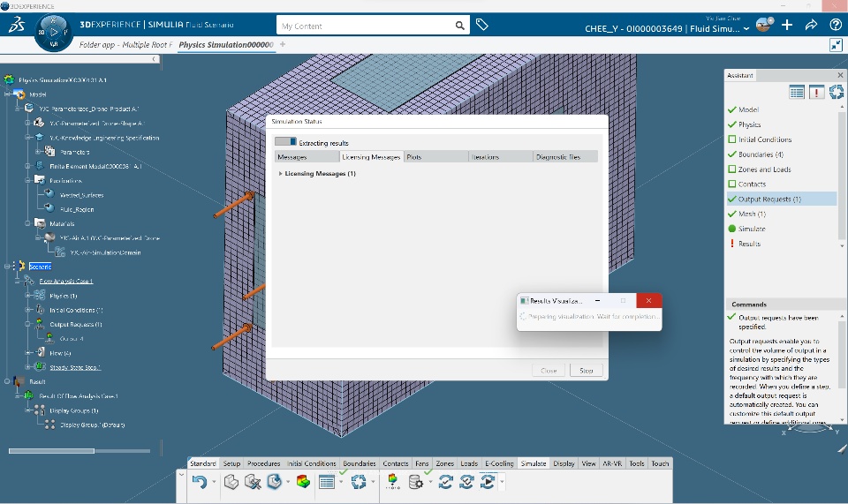Click the Contacts checkbox in Assistant
The image size is (848, 504).
[732, 184]
